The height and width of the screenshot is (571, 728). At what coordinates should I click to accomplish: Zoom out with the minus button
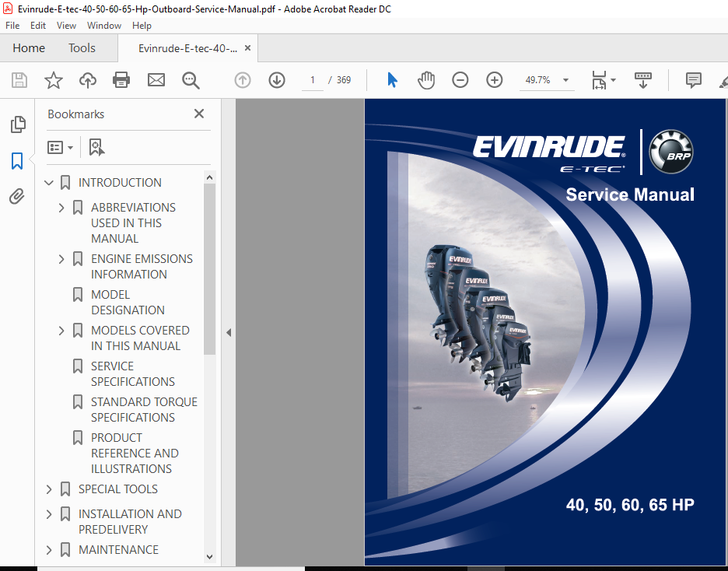(460, 80)
